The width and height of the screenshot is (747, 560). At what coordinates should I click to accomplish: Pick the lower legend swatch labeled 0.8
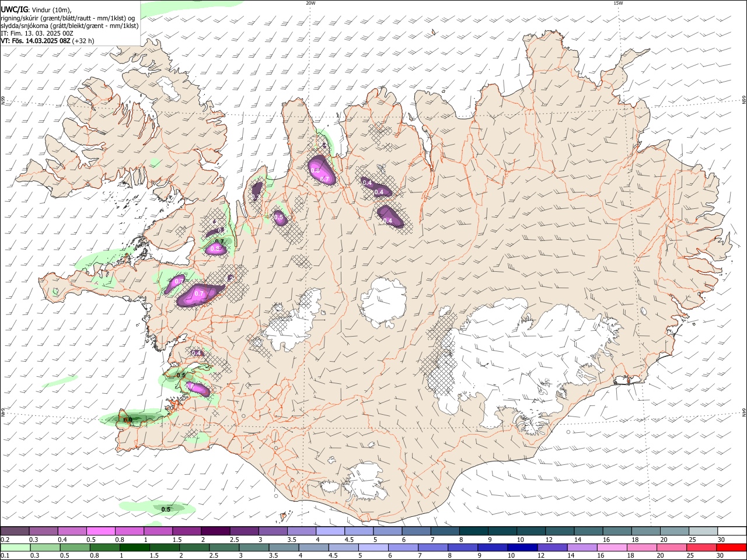[105, 548]
